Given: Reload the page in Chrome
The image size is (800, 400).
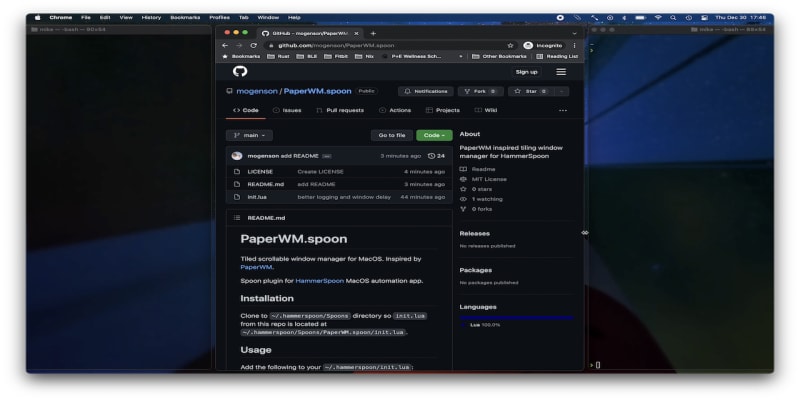Looking at the screenshot, I should (x=253, y=45).
